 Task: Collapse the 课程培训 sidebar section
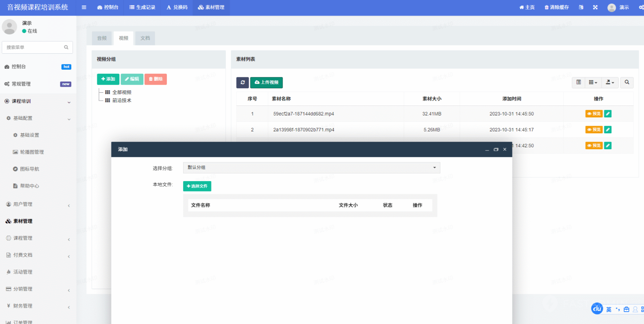click(38, 101)
